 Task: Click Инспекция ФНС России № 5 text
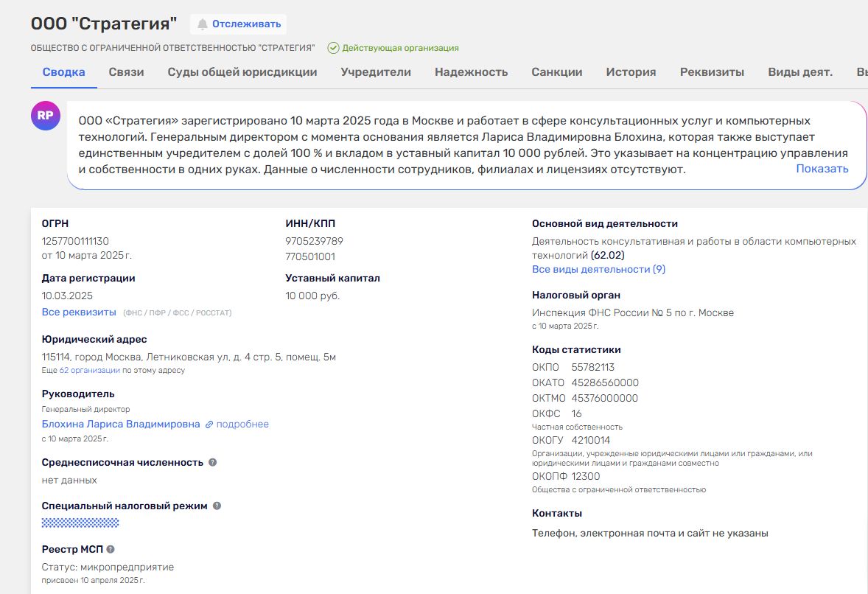tap(633, 312)
